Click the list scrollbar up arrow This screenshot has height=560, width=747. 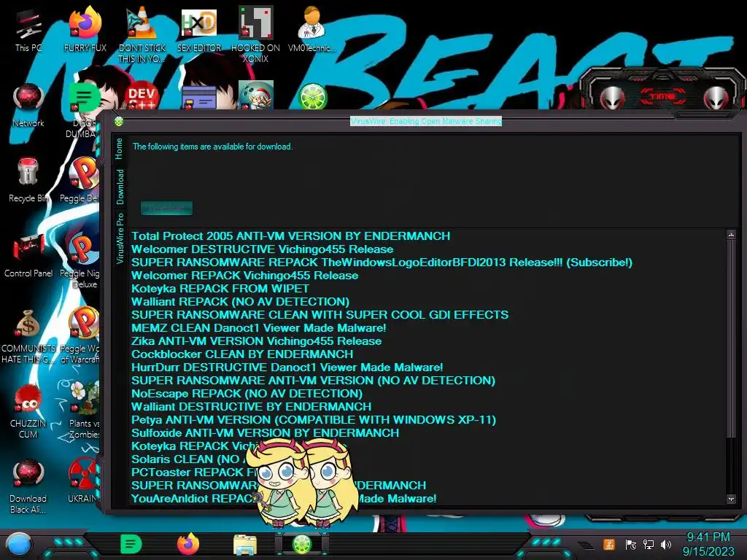tap(731, 234)
